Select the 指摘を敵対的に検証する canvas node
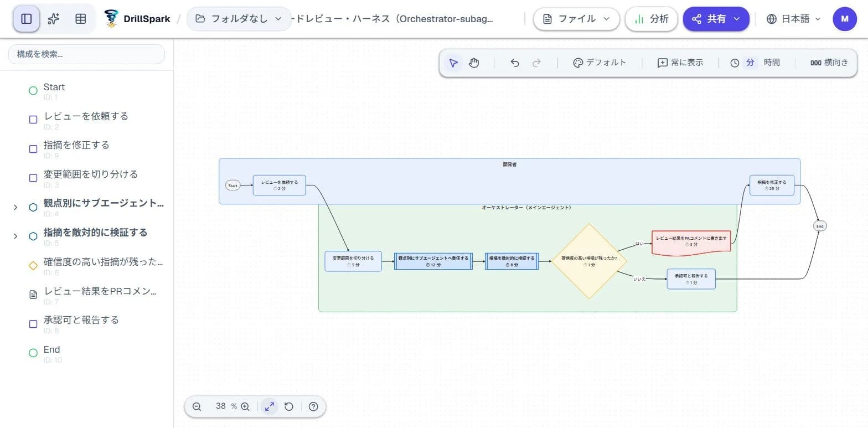This screenshot has height=428, width=868. pyautogui.click(x=512, y=261)
